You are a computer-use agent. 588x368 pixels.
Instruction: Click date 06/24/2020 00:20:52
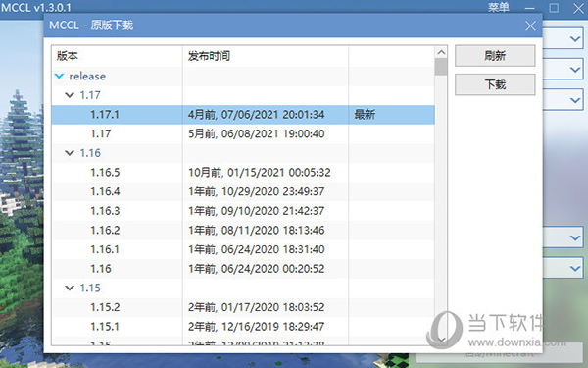pyautogui.click(x=272, y=269)
